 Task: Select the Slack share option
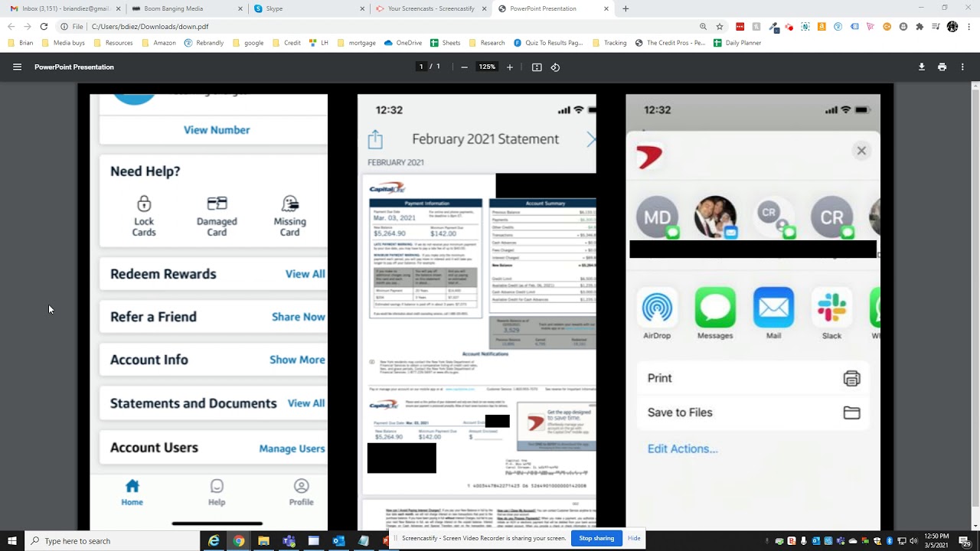[x=831, y=314]
